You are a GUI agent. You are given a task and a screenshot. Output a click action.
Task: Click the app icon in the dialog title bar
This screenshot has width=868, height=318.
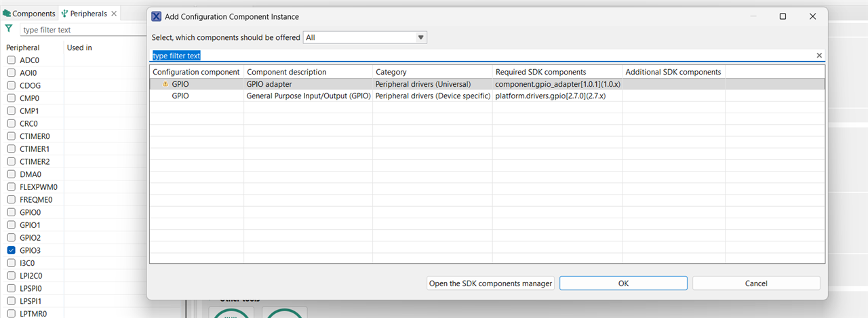pos(156,16)
